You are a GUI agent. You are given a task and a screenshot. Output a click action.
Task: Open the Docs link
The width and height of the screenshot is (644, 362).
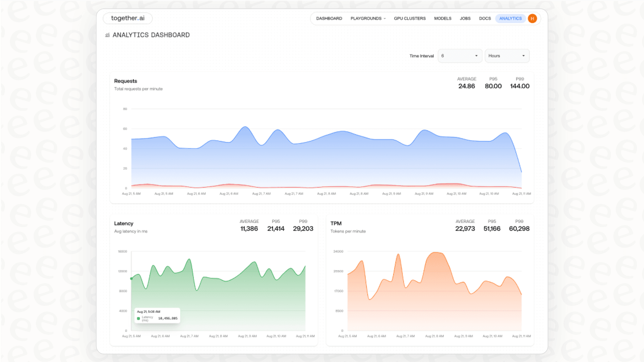point(485,18)
